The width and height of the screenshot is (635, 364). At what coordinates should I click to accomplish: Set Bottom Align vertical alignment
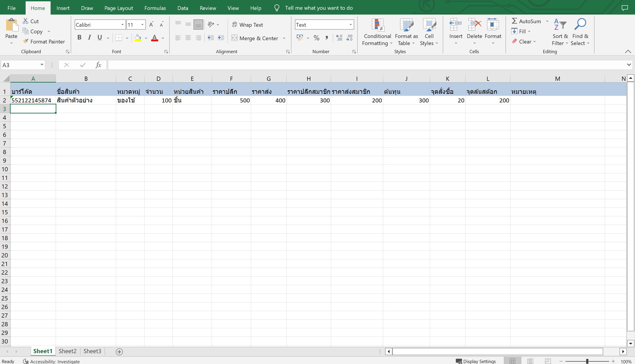coord(198,25)
